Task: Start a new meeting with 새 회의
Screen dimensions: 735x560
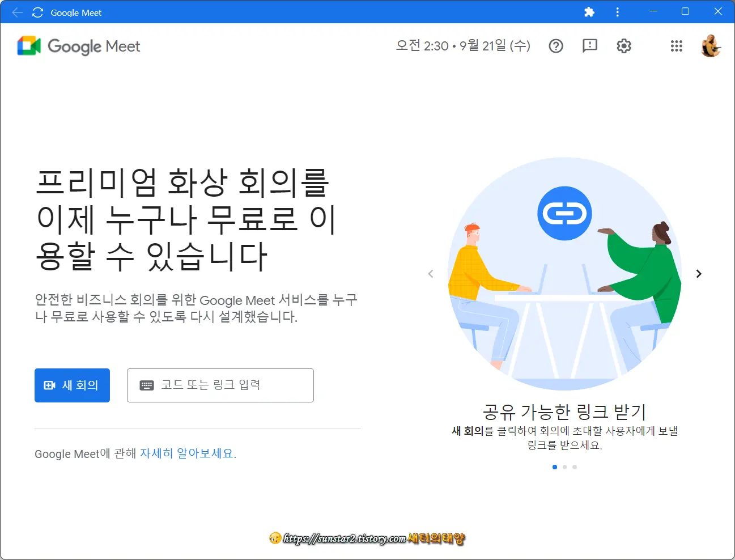Action: [x=72, y=385]
